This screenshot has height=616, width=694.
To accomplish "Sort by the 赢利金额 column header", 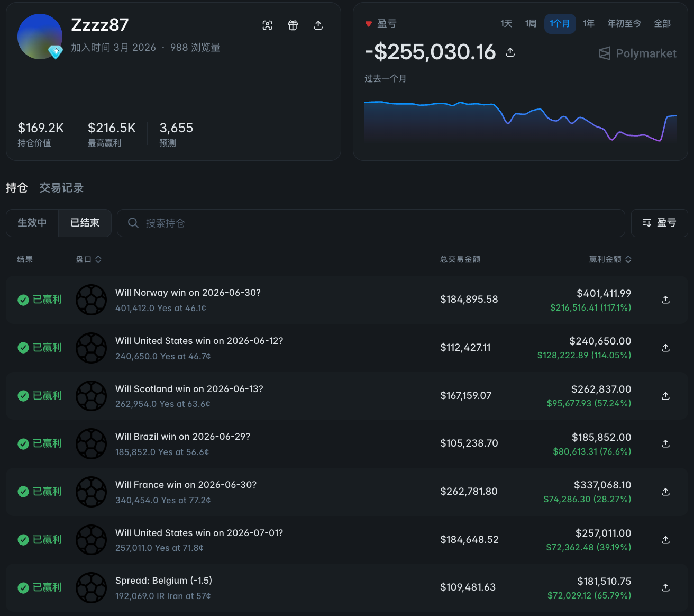I will [x=610, y=259].
